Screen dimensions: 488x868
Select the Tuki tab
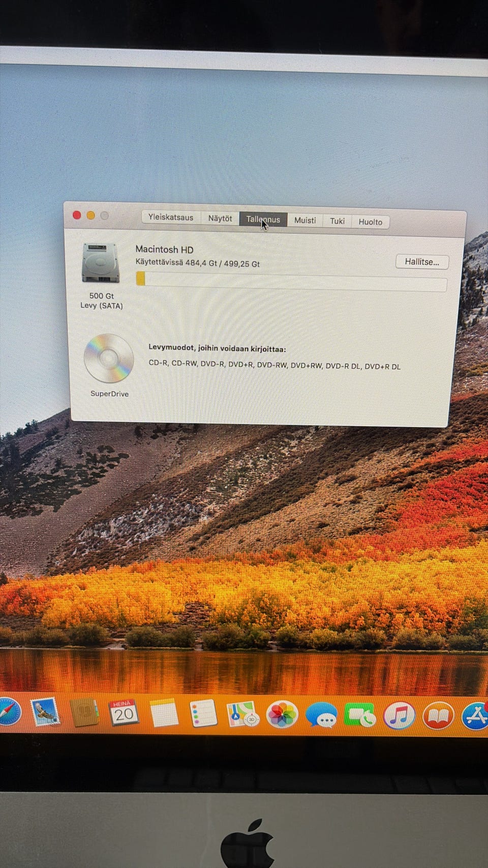coord(337,221)
